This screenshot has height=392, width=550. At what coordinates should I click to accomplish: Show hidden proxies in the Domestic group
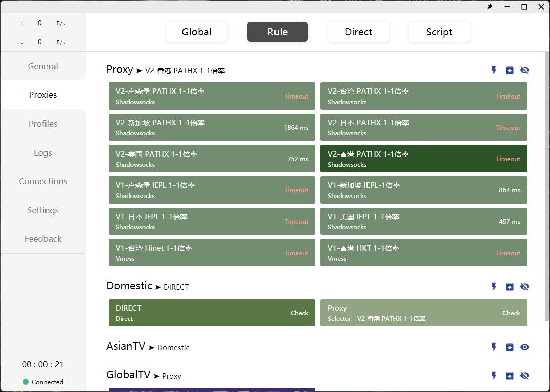click(525, 286)
